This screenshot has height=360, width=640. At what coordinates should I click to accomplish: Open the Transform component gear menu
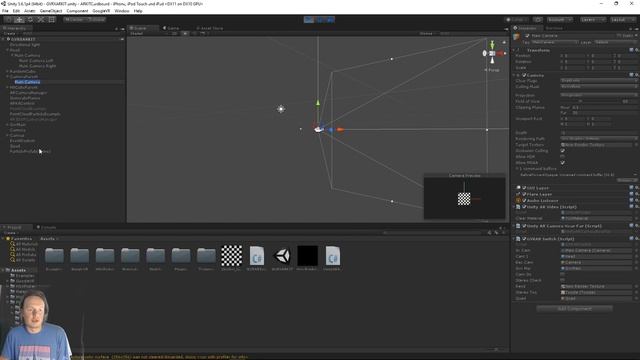click(636, 50)
